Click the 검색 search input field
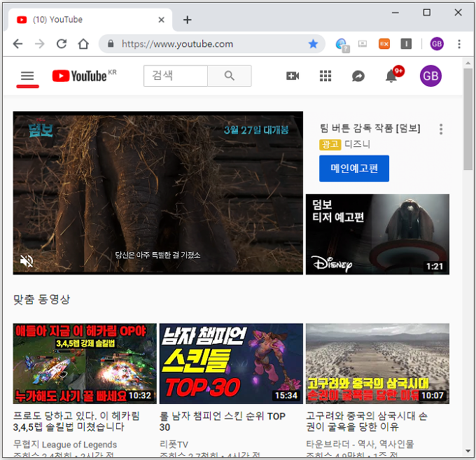 (x=176, y=76)
